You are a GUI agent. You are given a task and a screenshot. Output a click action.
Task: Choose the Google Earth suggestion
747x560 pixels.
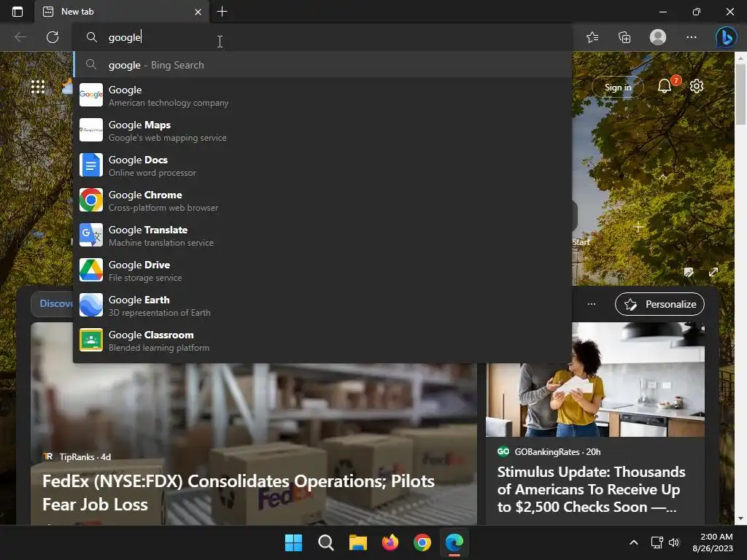(x=322, y=306)
